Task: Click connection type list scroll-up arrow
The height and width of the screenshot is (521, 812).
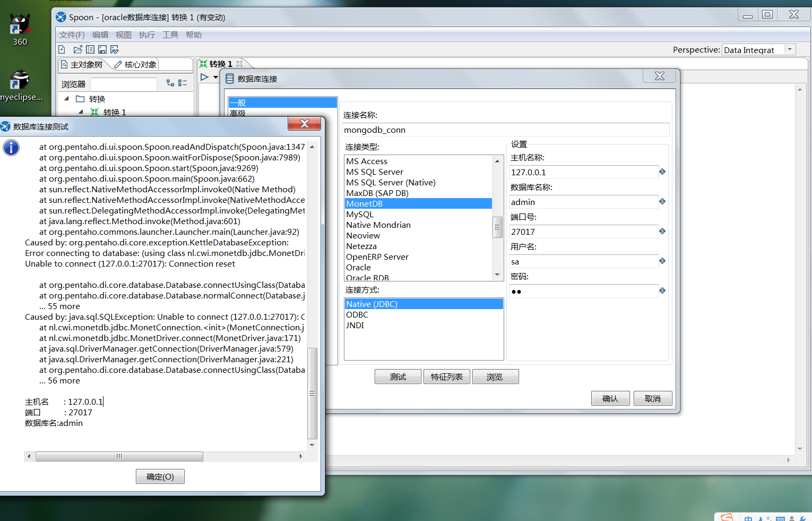Action: coord(497,161)
